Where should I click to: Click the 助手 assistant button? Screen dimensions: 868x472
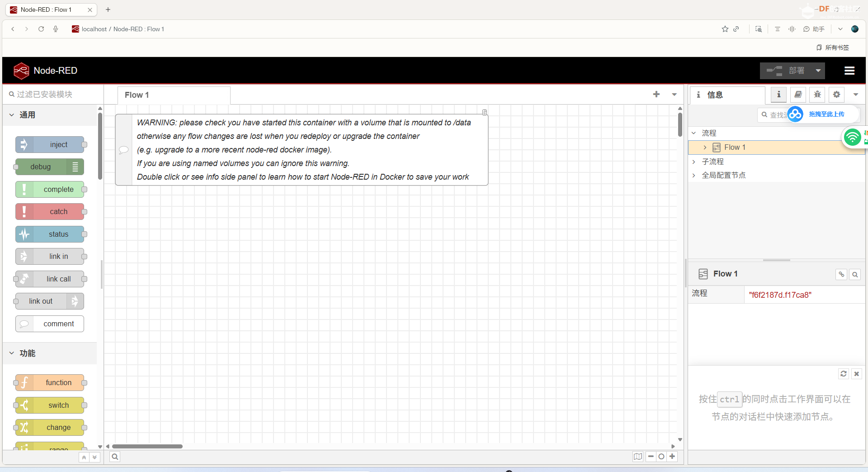814,29
